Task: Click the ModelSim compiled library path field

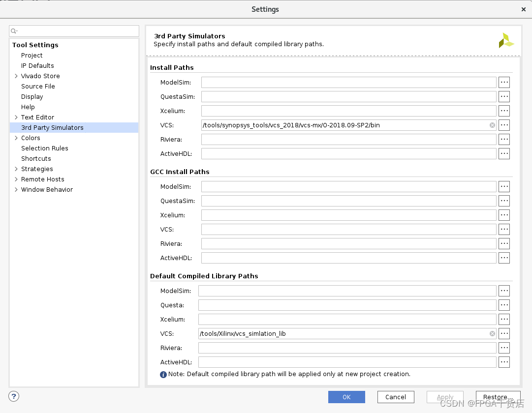Action: point(347,291)
